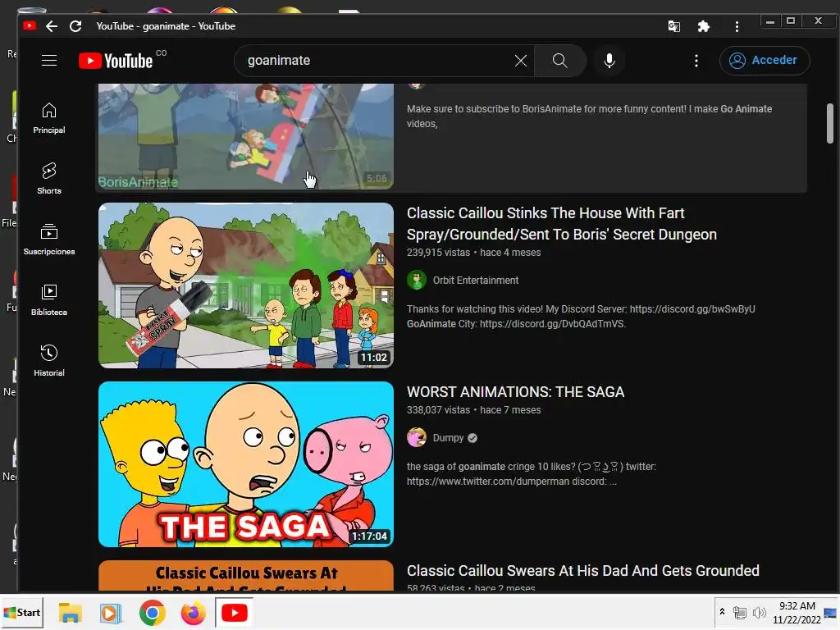This screenshot has height=630, width=840.
Task: Open the BorisAnimate video thumbnail
Action: click(246, 136)
